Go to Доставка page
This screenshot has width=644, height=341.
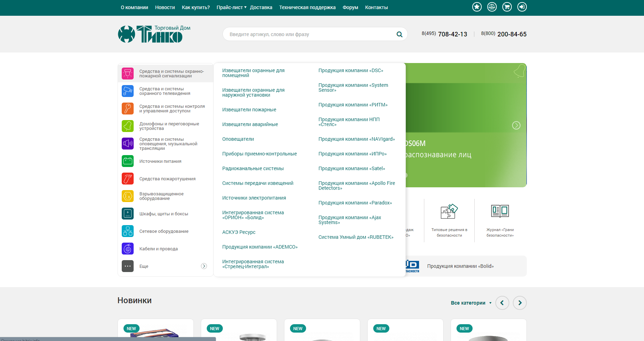click(x=261, y=7)
